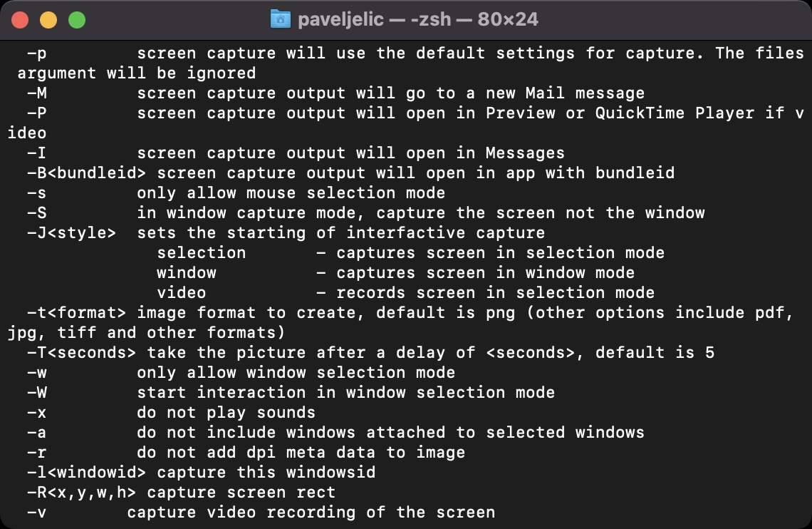This screenshot has height=529, width=812.
Task: Close the Terminal window with the red button
Action: click(x=20, y=20)
